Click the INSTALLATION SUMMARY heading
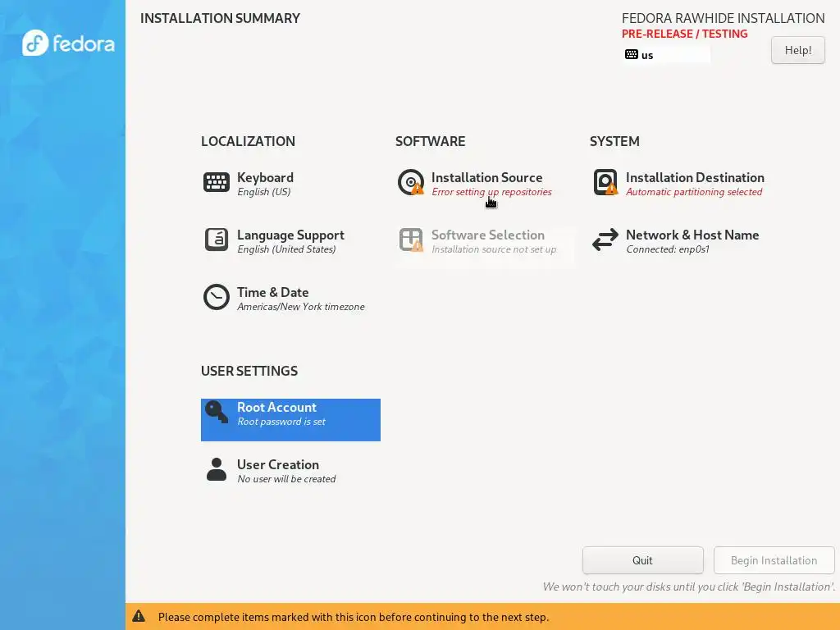This screenshot has height=630, width=840. pyautogui.click(x=220, y=18)
